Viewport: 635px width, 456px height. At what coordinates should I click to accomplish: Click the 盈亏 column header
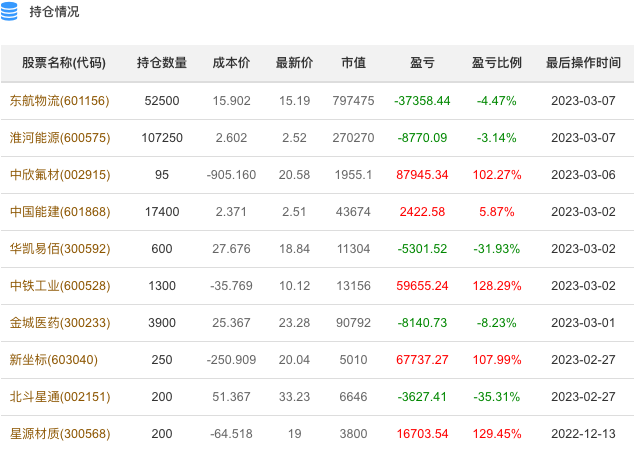coord(422,63)
